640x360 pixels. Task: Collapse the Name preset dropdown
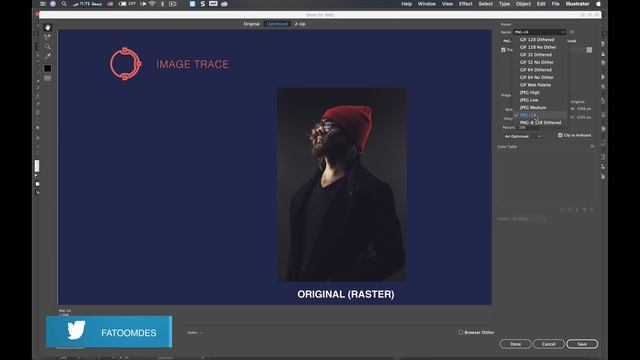[x=540, y=32]
